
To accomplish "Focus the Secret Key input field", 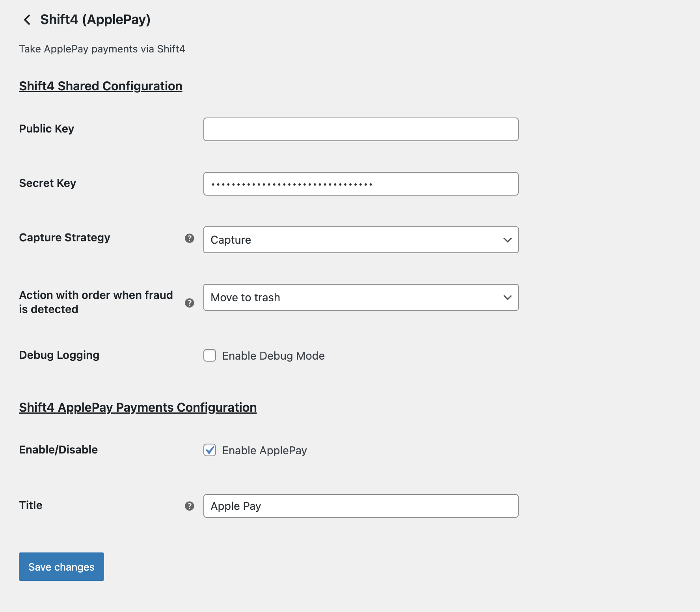I will click(361, 184).
